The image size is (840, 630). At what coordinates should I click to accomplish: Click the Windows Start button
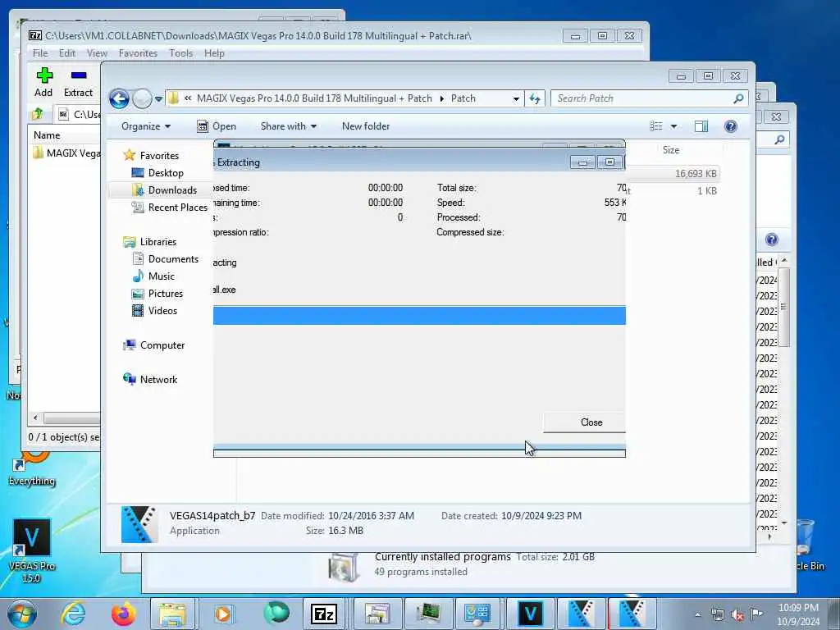[22, 614]
